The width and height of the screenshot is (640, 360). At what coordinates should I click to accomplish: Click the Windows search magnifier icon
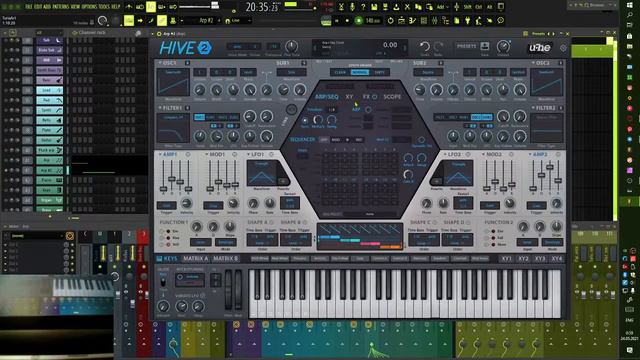tap(629, 15)
